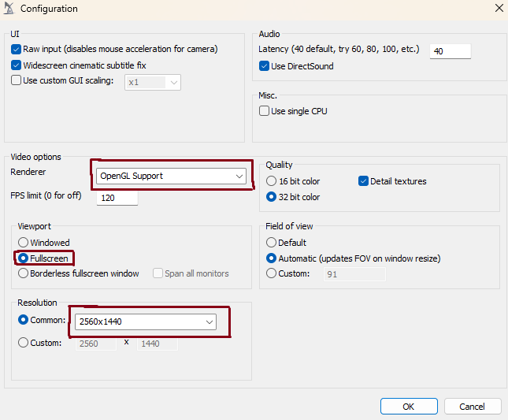This screenshot has height=420, width=508.
Task: Uncheck Detail textures
Action: [363, 181]
